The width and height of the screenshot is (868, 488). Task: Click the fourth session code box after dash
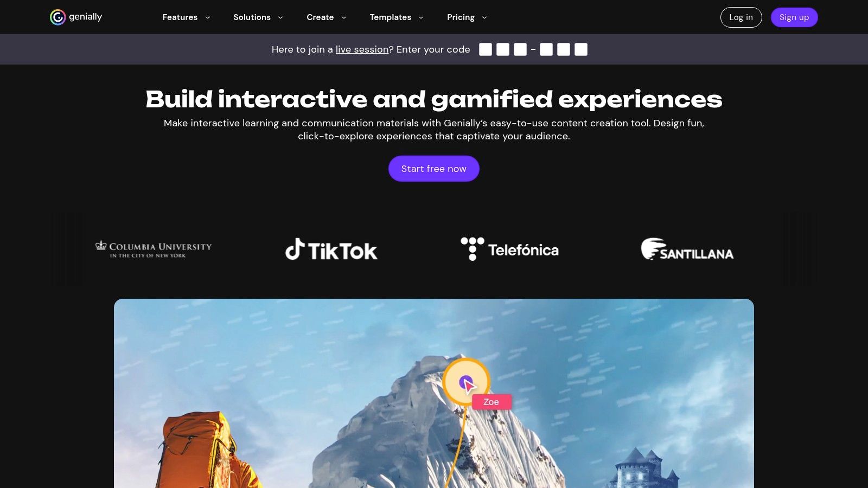pyautogui.click(x=546, y=49)
